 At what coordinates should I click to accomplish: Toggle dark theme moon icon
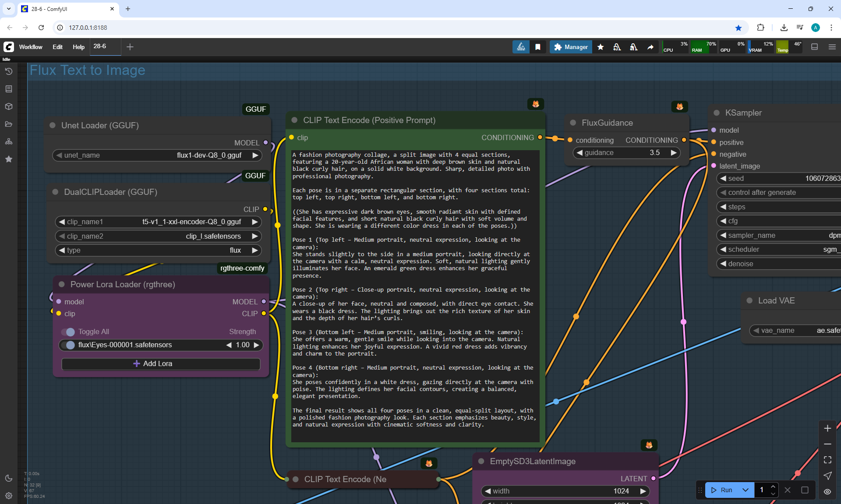[x=9, y=478]
